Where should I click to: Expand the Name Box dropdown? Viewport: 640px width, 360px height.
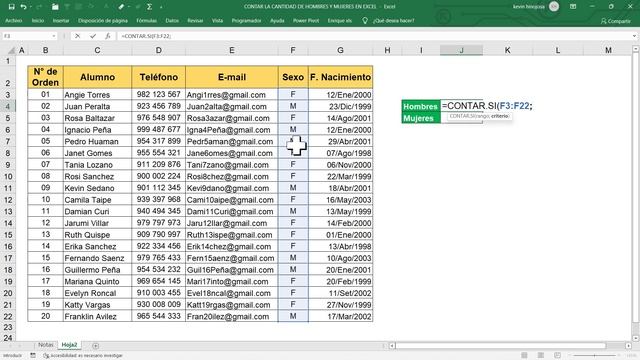click(53, 36)
